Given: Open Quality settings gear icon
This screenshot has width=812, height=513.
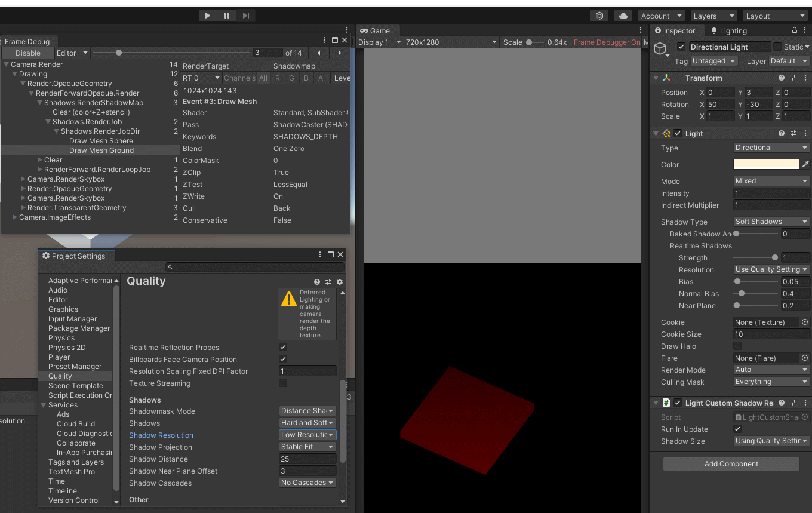Looking at the screenshot, I should pos(340,282).
